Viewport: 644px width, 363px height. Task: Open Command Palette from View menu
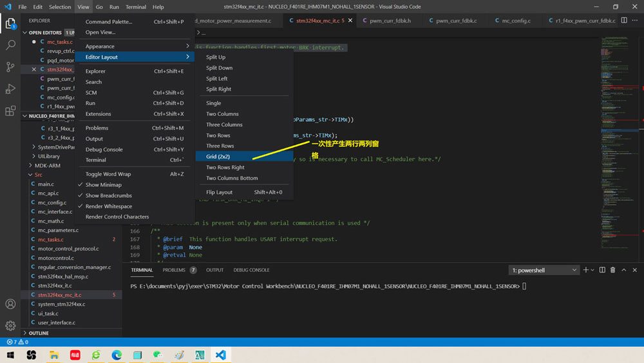135,21
